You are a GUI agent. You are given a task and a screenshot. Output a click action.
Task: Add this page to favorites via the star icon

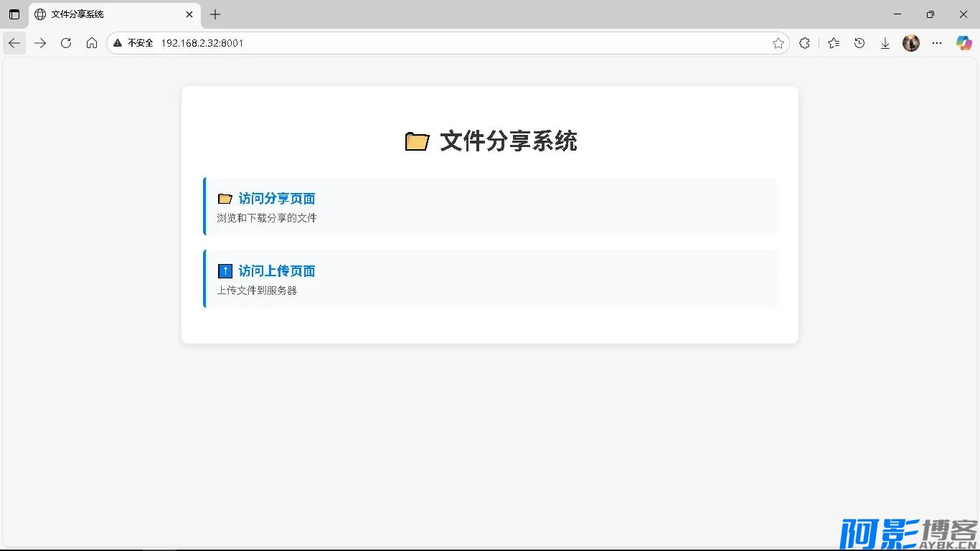778,43
